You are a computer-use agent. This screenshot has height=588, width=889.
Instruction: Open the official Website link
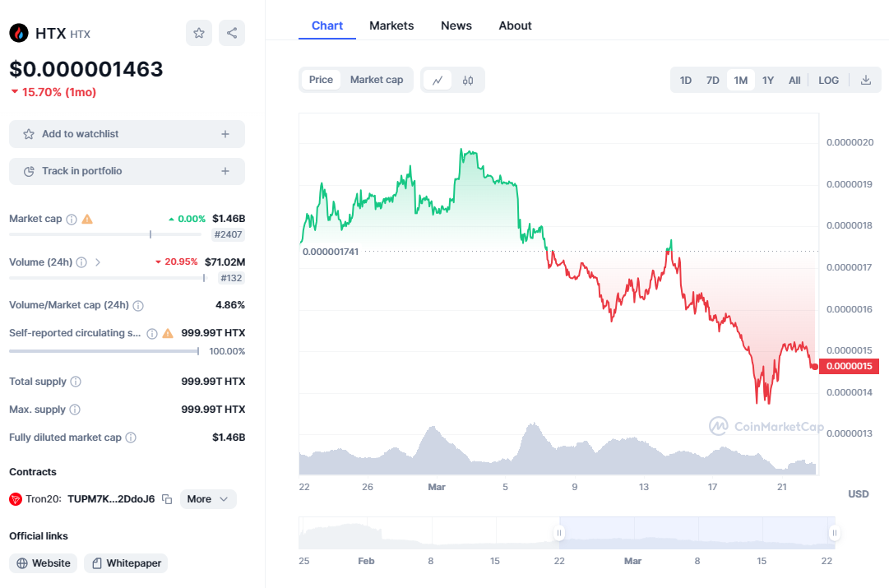point(43,563)
